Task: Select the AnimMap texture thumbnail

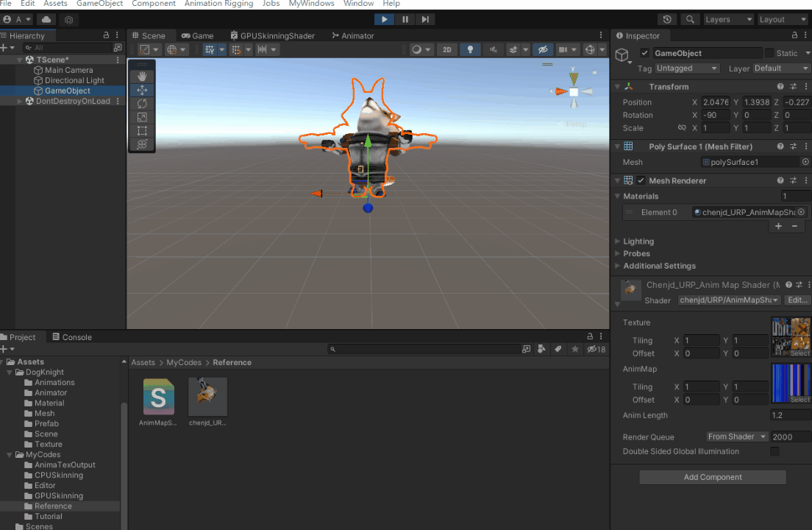Action: (x=791, y=384)
